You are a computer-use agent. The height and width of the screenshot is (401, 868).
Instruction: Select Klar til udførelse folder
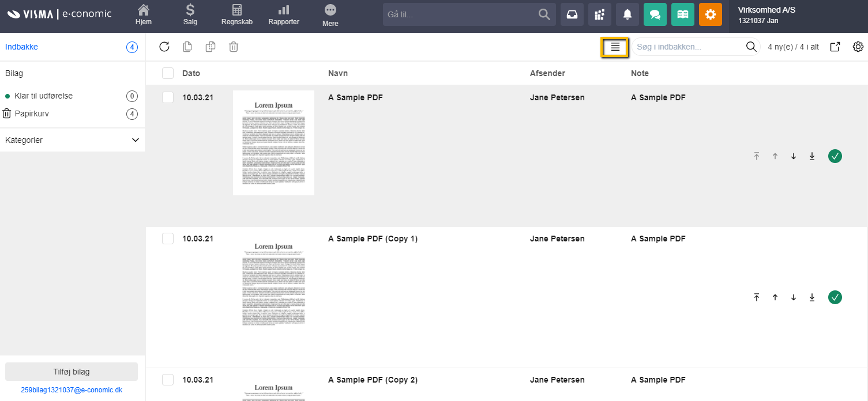(x=43, y=96)
